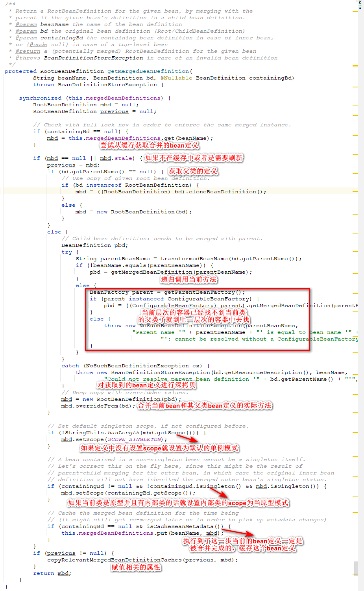
Task: Click the @code inline Javadoc tag
Action: coord(38,44)
